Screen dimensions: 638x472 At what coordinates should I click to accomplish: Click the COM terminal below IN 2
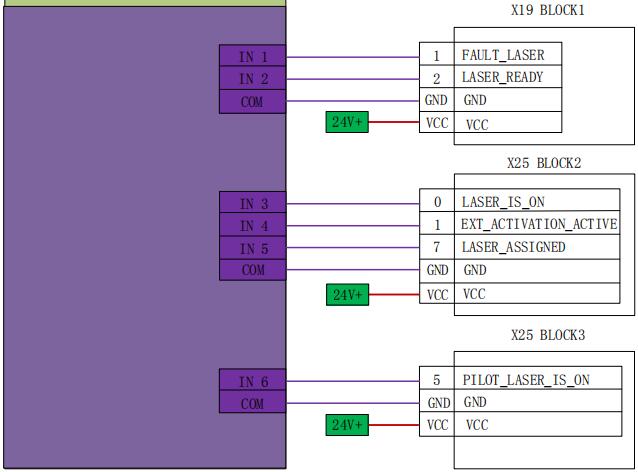253,101
